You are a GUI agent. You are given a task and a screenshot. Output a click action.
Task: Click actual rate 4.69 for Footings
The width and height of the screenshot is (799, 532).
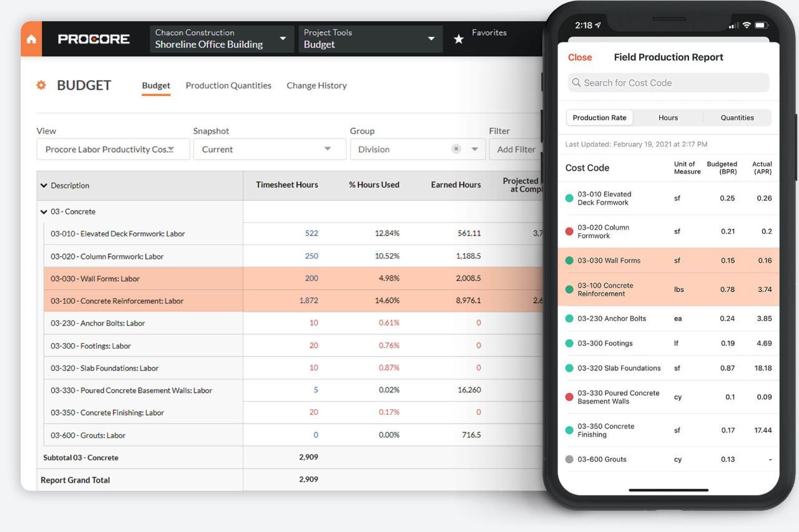point(764,344)
